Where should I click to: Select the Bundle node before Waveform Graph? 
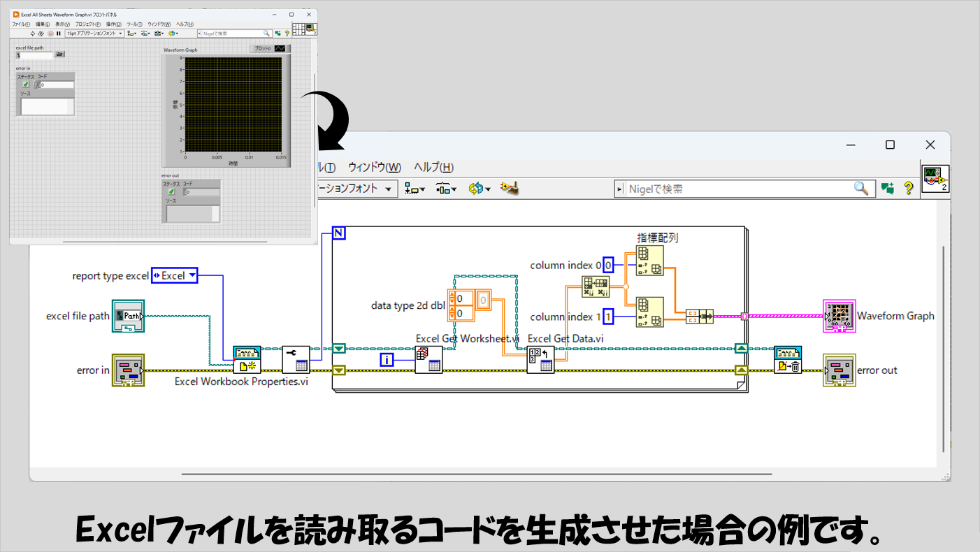point(700,316)
